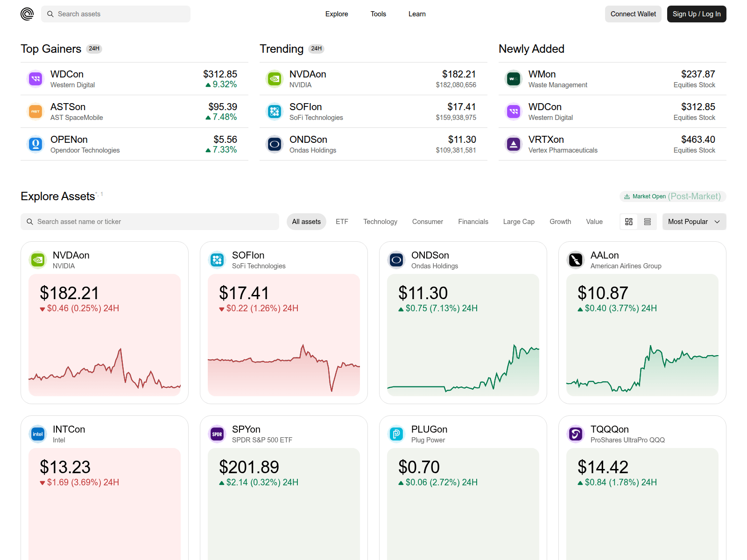
Task: Click the SOFIon price chart thumbnail
Action: pos(284,369)
